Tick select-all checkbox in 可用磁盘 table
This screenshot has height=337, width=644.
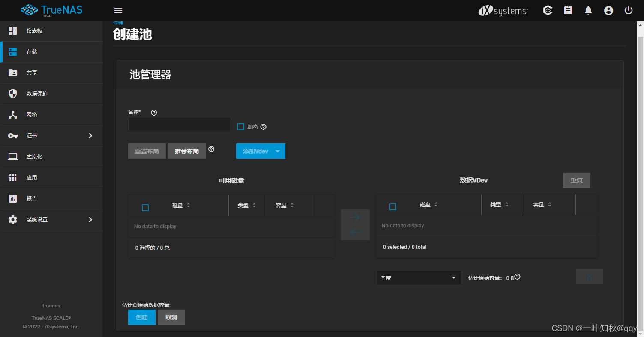click(145, 208)
